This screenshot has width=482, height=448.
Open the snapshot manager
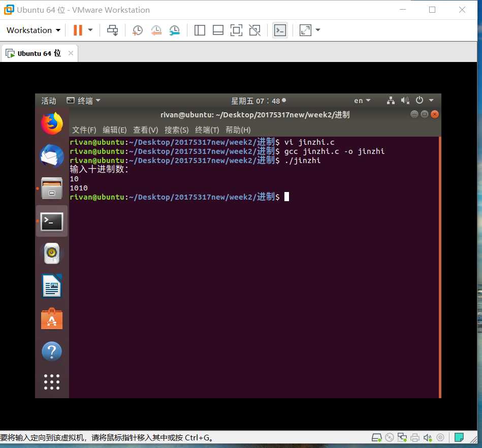click(175, 30)
